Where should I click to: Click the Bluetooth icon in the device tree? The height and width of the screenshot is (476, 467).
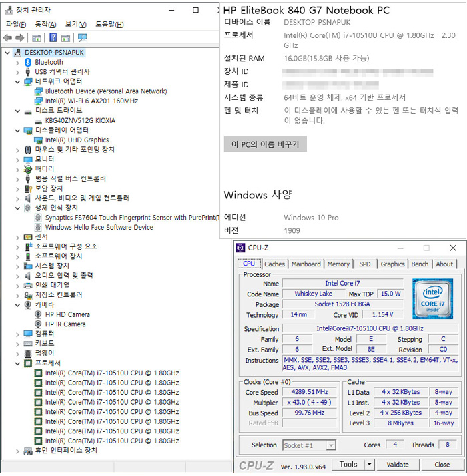pos(28,62)
